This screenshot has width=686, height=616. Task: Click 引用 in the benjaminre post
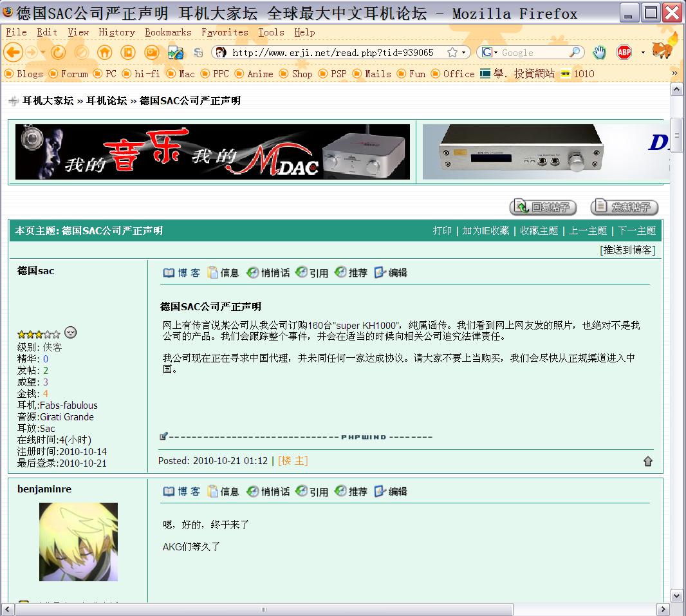tap(312, 491)
